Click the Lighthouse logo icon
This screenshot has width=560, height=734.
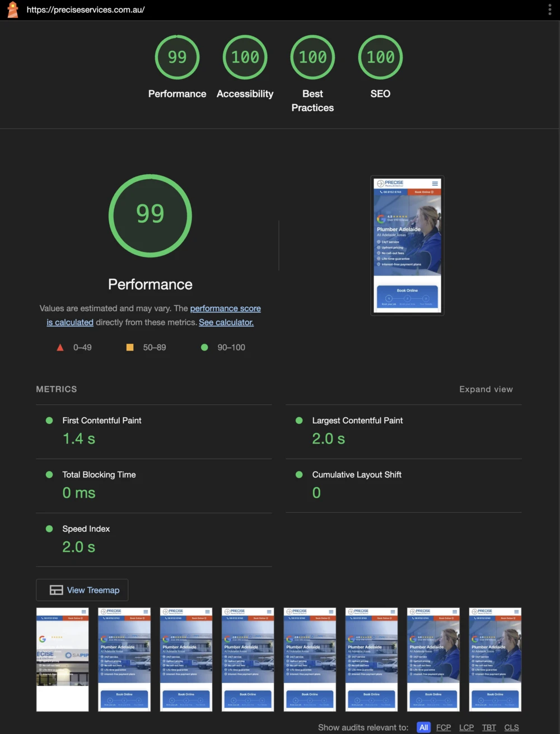point(12,10)
